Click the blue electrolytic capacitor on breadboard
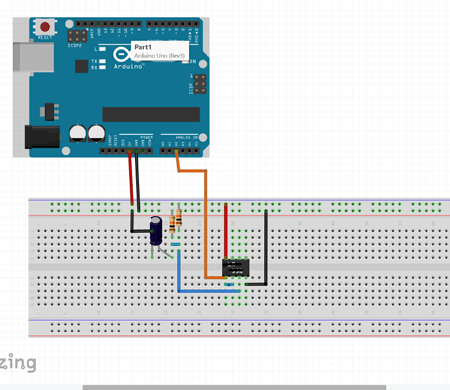450x390 pixels. click(156, 230)
